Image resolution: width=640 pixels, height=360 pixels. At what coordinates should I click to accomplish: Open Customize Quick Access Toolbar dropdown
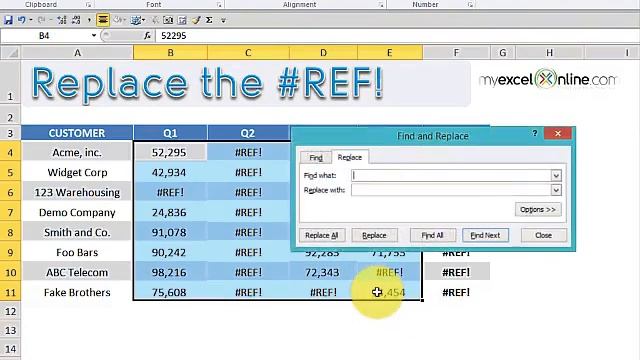point(223,20)
